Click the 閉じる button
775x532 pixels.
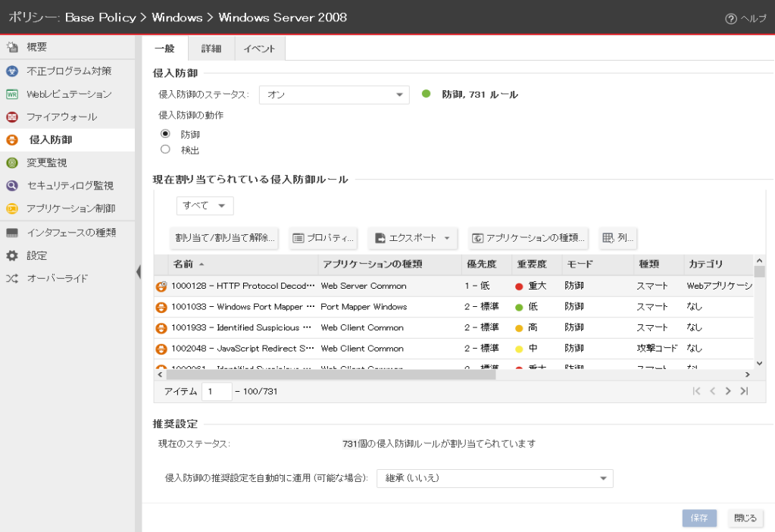744,518
